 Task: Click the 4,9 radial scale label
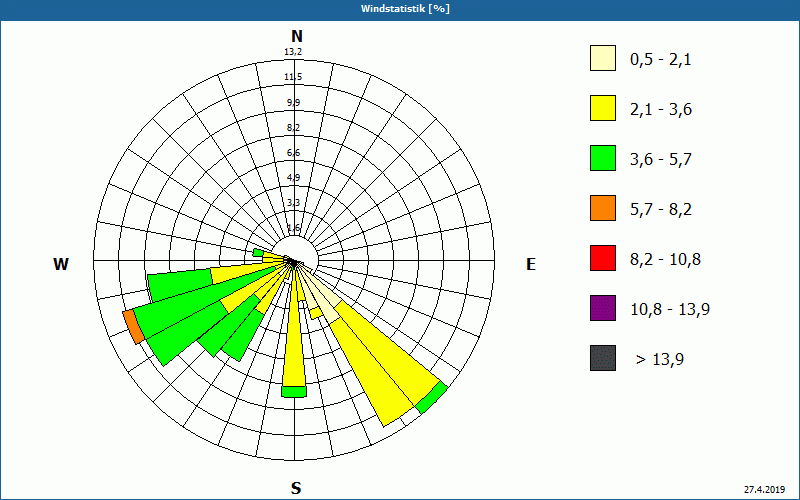click(293, 178)
